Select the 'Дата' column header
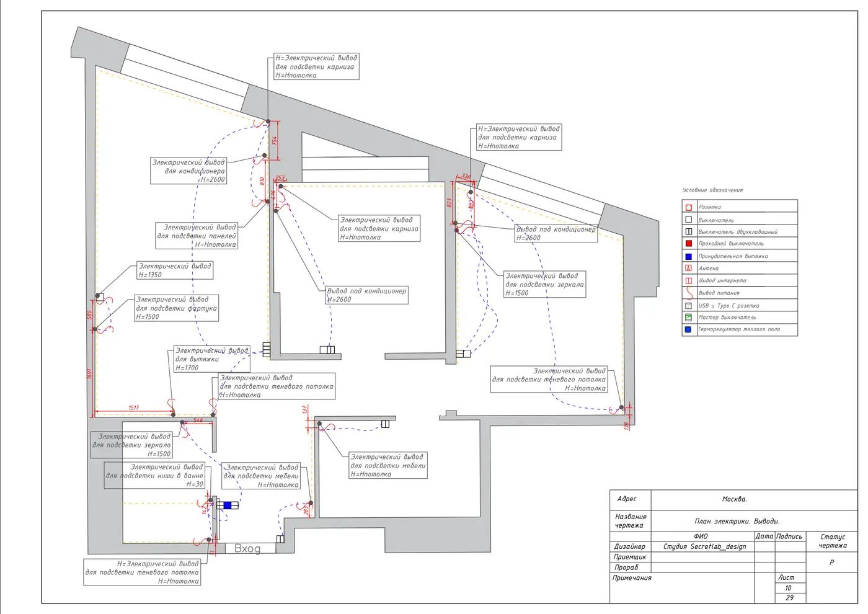868x614 pixels. click(x=764, y=536)
